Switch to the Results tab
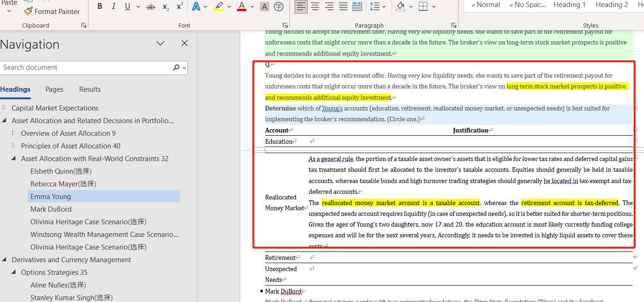The width and height of the screenshot is (644, 302). click(90, 89)
